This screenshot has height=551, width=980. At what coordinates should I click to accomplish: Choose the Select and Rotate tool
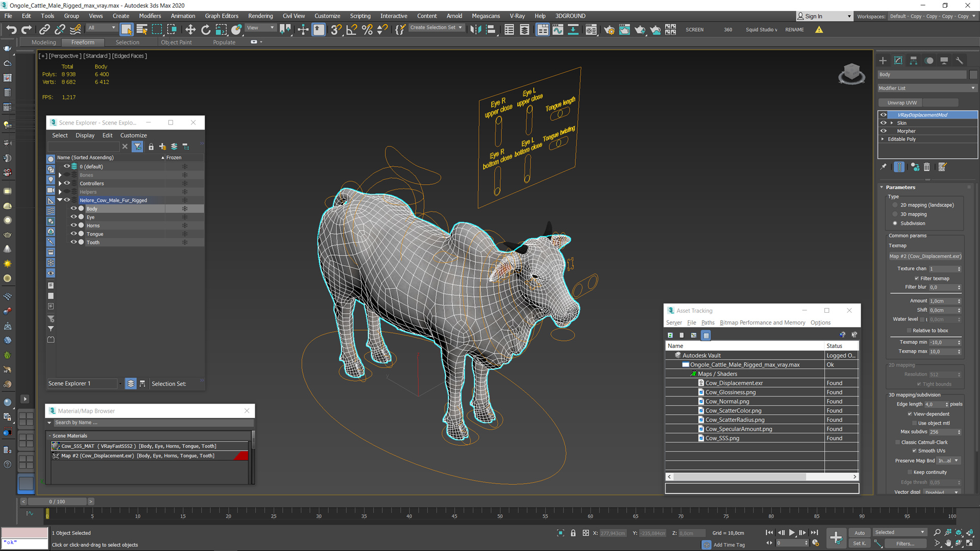pyautogui.click(x=206, y=30)
